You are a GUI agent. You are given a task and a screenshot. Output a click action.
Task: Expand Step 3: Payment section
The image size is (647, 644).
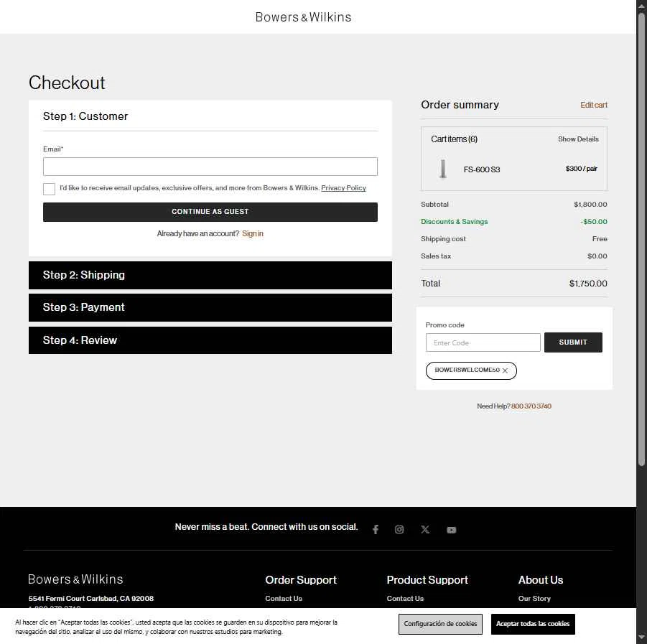pos(210,307)
